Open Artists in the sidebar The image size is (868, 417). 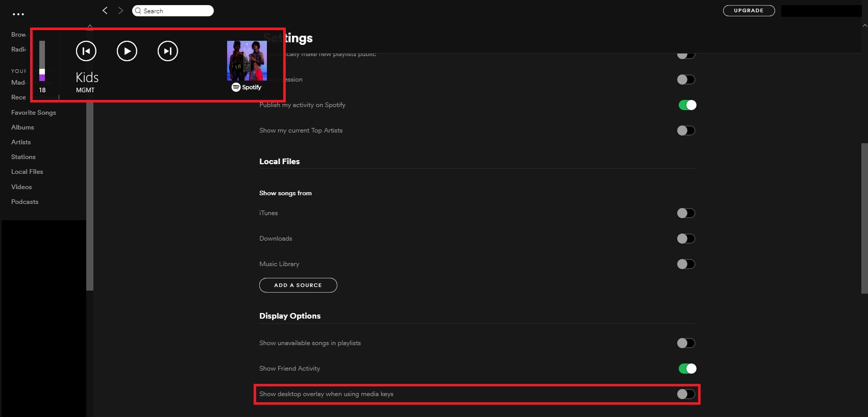[21, 142]
